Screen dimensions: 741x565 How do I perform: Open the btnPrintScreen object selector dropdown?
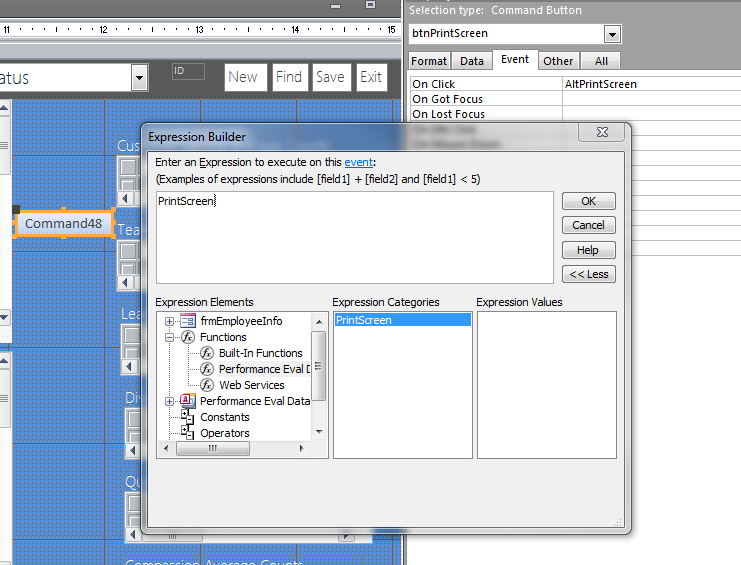(612, 34)
